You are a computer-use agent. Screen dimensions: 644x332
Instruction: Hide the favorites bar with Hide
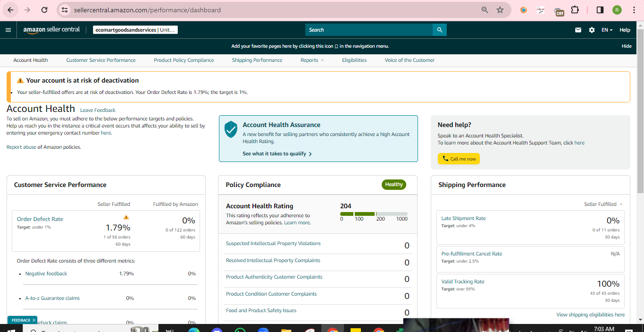[x=627, y=46]
